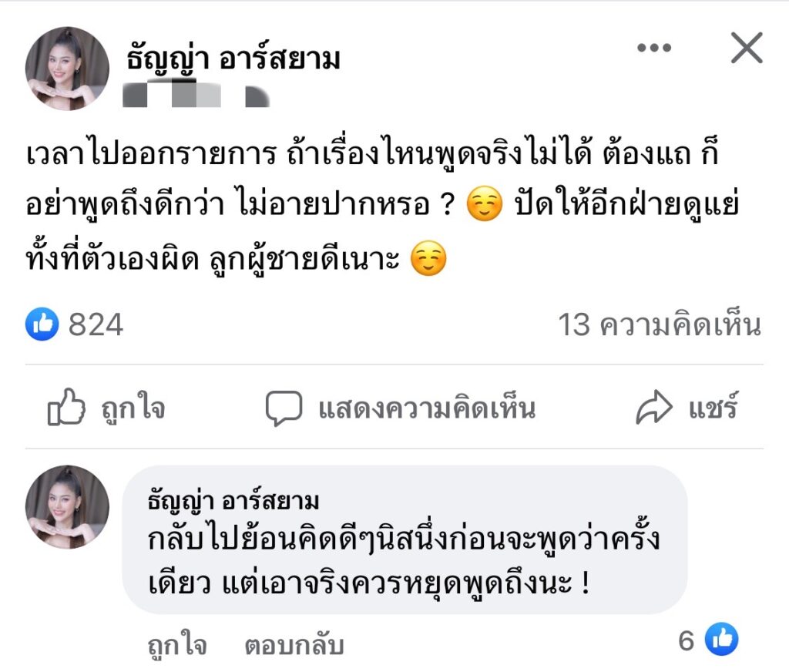This screenshot has height=672, width=789.
Task: Click the blue like reaction icon beside 824
Action: coord(42,325)
